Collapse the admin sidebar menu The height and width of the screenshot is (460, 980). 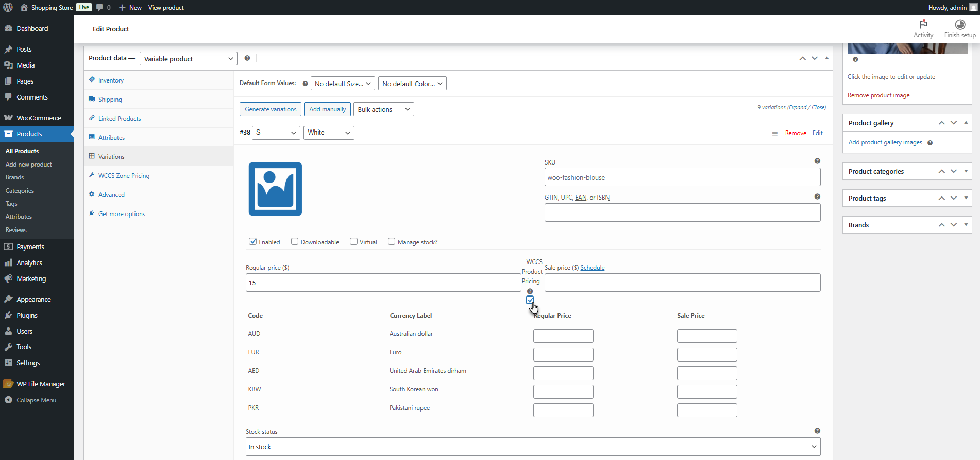coord(37,400)
